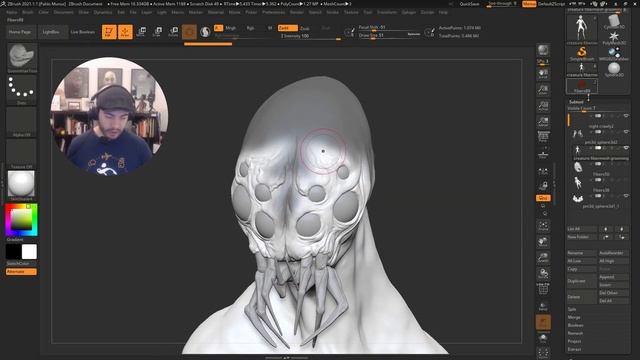
Task: Adjust the Draw Size slider
Action: pyautogui.click(x=389, y=36)
